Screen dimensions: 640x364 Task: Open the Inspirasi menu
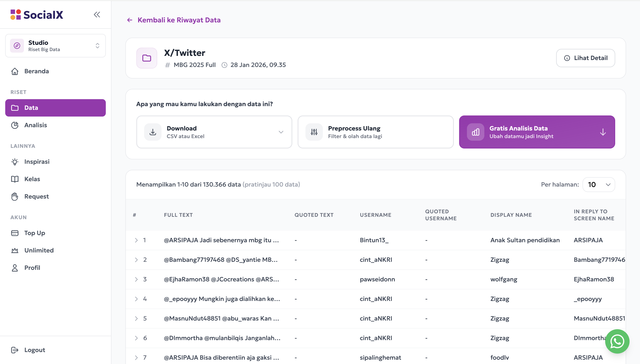point(56,162)
